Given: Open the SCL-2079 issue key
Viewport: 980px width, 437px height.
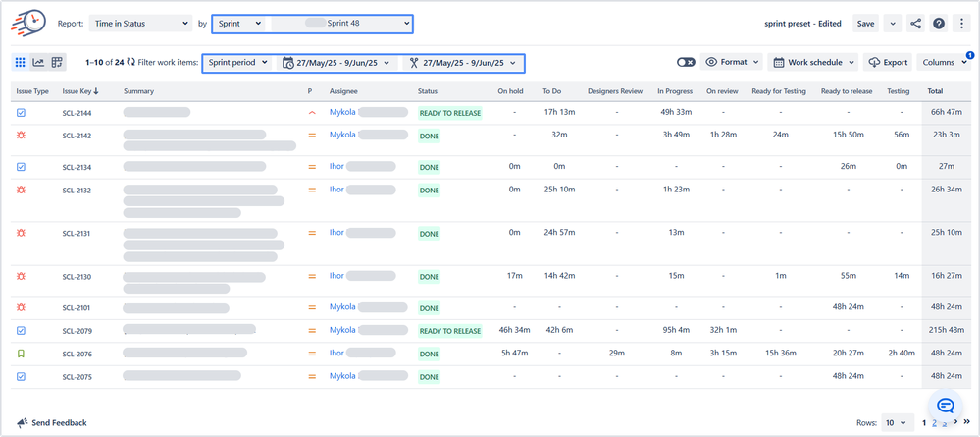Looking at the screenshot, I should point(77,331).
